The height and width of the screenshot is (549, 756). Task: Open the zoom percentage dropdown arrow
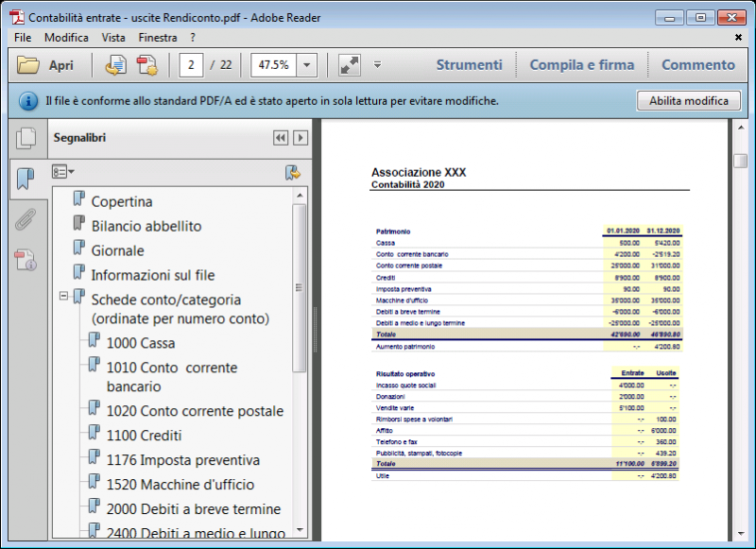[306, 65]
